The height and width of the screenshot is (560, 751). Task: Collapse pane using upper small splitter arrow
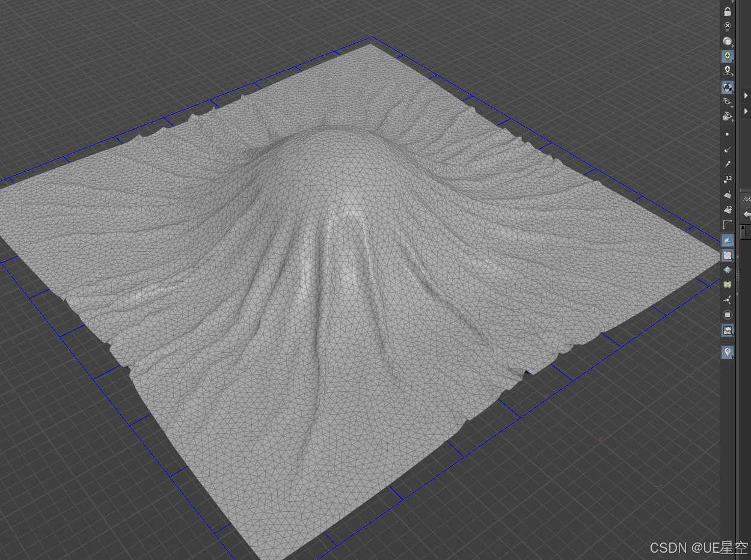click(x=738, y=257)
